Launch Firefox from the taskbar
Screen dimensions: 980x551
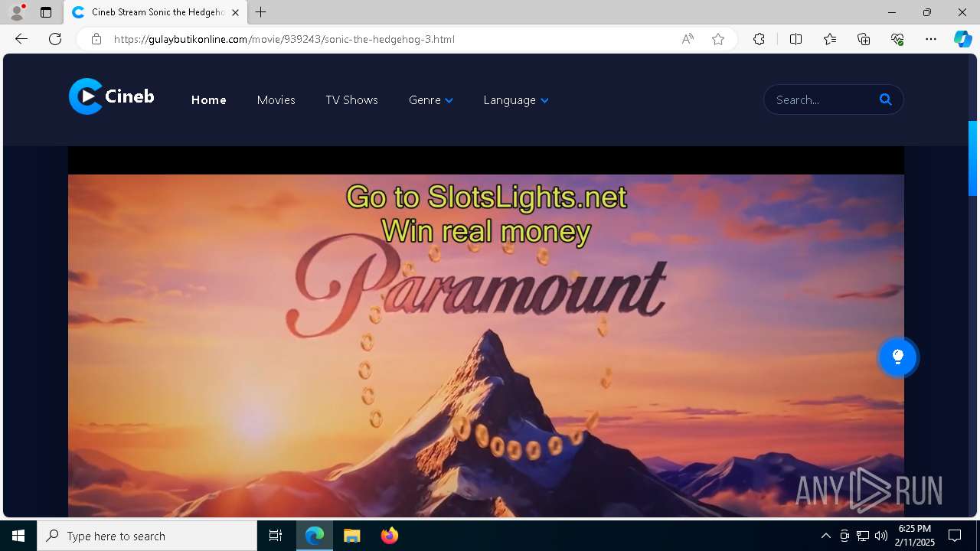pos(389,536)
